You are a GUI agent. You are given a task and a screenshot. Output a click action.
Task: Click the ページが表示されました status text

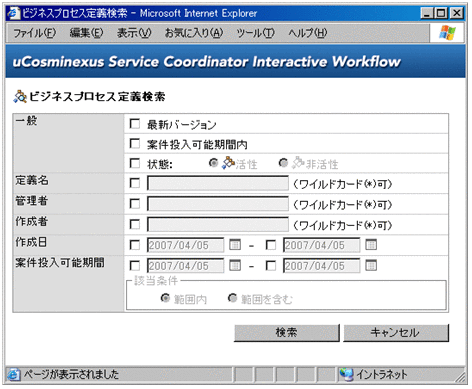click(x=71, y=375)
